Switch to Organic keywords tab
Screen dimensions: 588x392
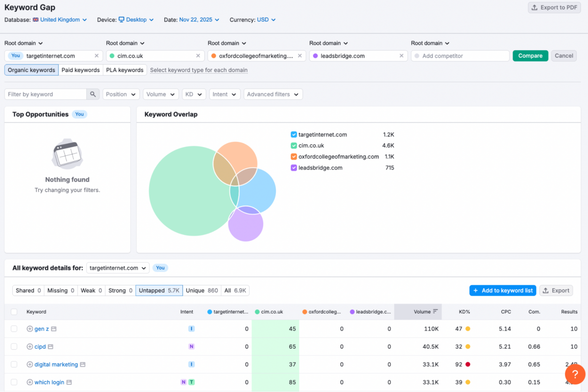click(31, 70)
